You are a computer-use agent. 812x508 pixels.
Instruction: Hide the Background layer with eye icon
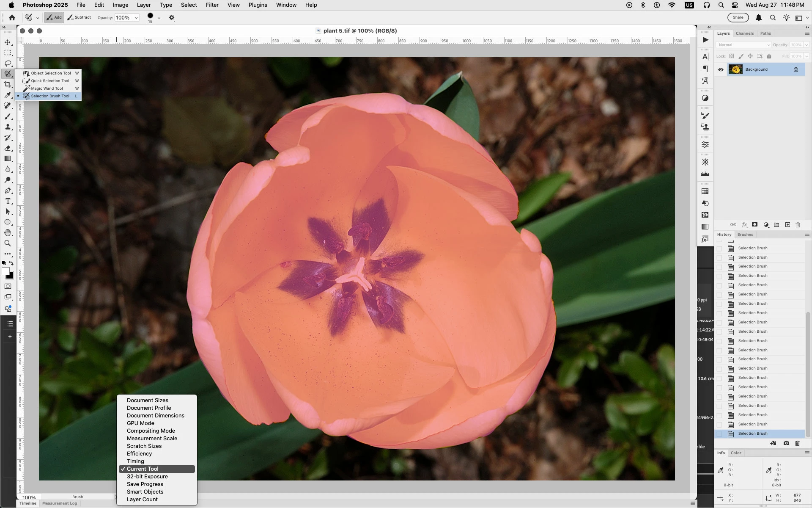[721, 69]
